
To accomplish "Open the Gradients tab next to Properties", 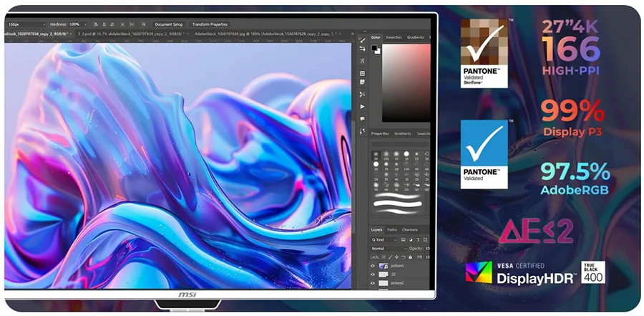I will pos(402,134).
